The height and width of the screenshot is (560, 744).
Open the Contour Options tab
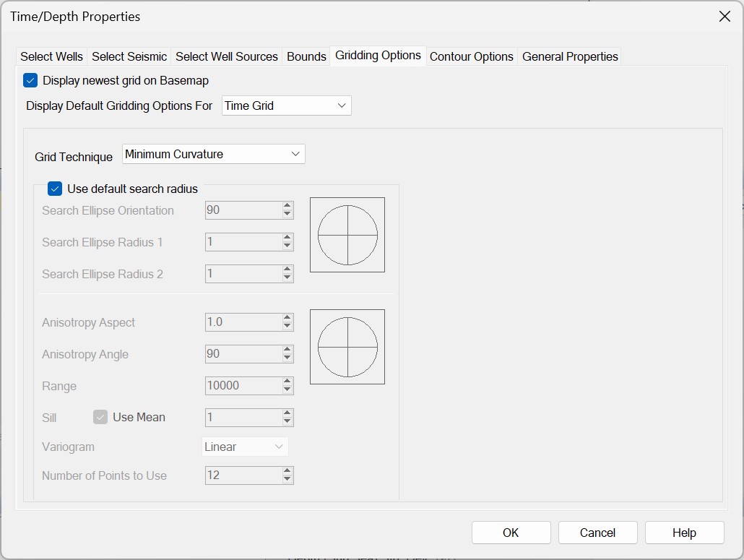click(471, 56)
